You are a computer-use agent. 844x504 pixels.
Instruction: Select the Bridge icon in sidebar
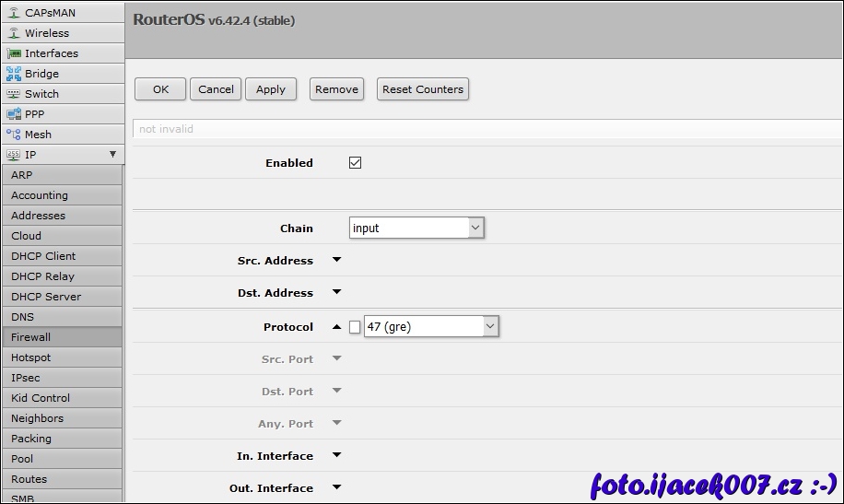click(x=14, y=74)
